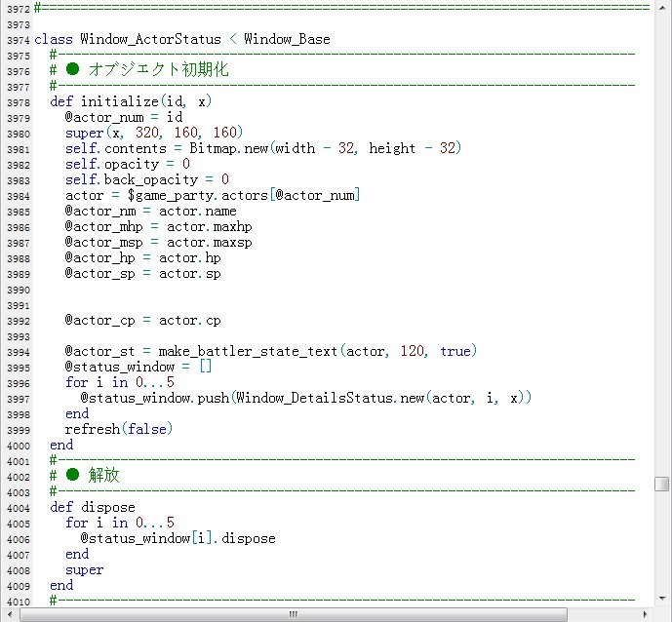Click the refresh(false) line
This screenshot has height=622, width=672.
119,429
